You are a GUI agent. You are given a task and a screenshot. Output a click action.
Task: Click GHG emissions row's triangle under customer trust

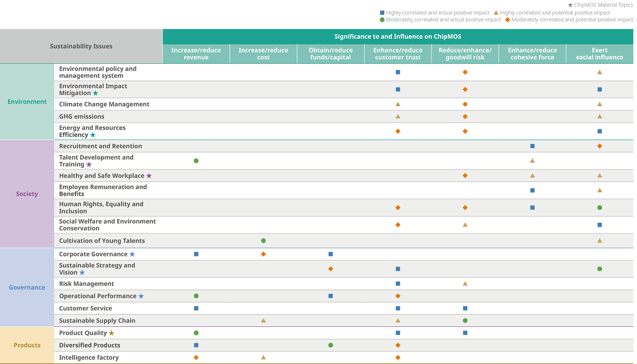(398, 116)
